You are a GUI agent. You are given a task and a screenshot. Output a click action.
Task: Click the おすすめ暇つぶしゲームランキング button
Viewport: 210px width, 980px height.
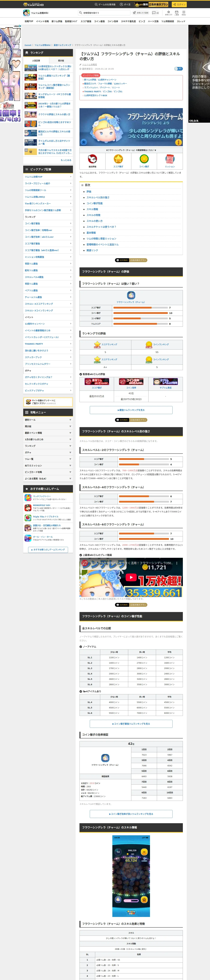(48, 550)
